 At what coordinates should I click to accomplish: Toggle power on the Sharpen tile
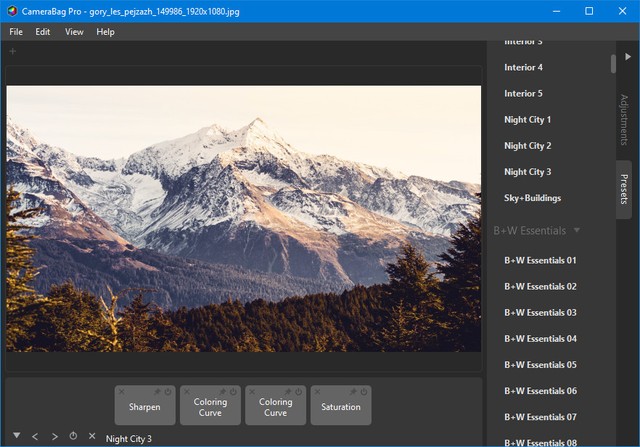click(169, 391)
